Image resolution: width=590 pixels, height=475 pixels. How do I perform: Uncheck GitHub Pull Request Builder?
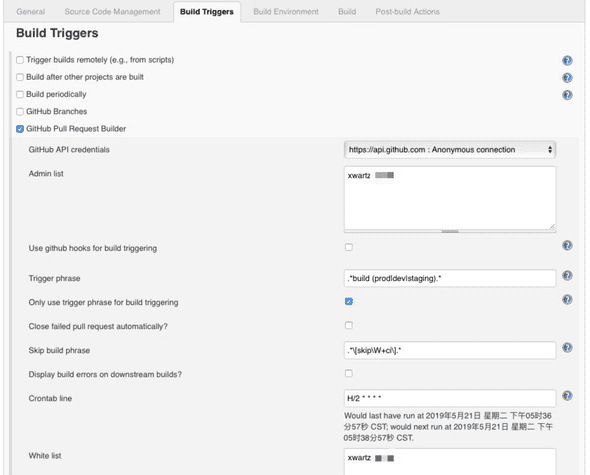point(20,129)
